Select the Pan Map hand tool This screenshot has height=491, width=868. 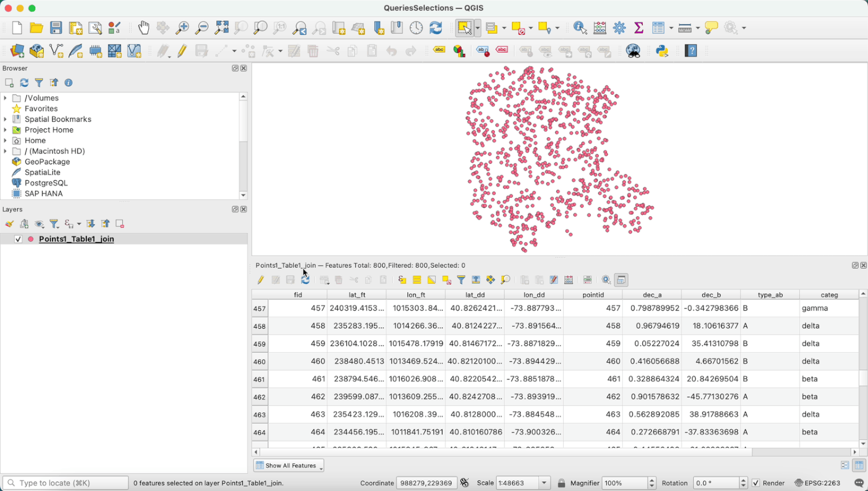click(x=144, y=27)
